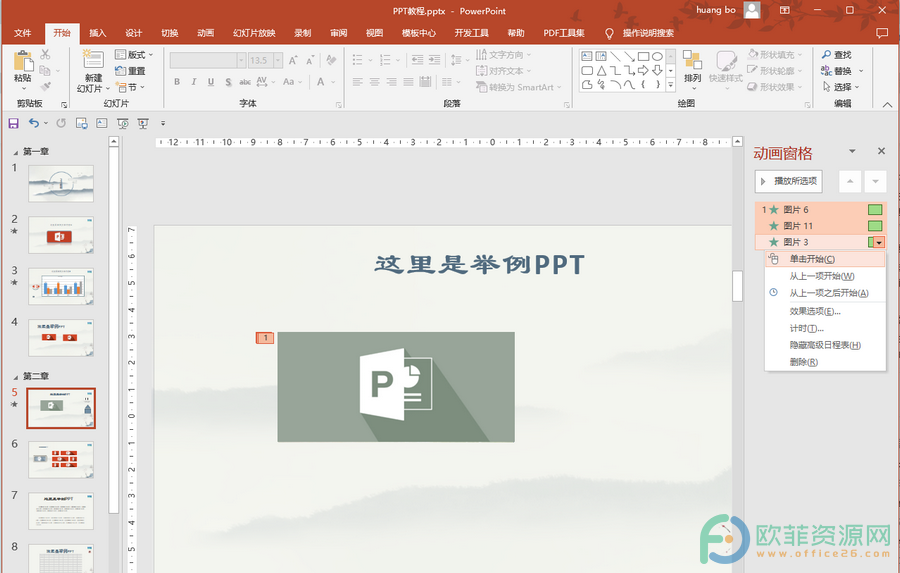
Task: Save the presentation from quick access toolbar
Action: pos(13,123)
